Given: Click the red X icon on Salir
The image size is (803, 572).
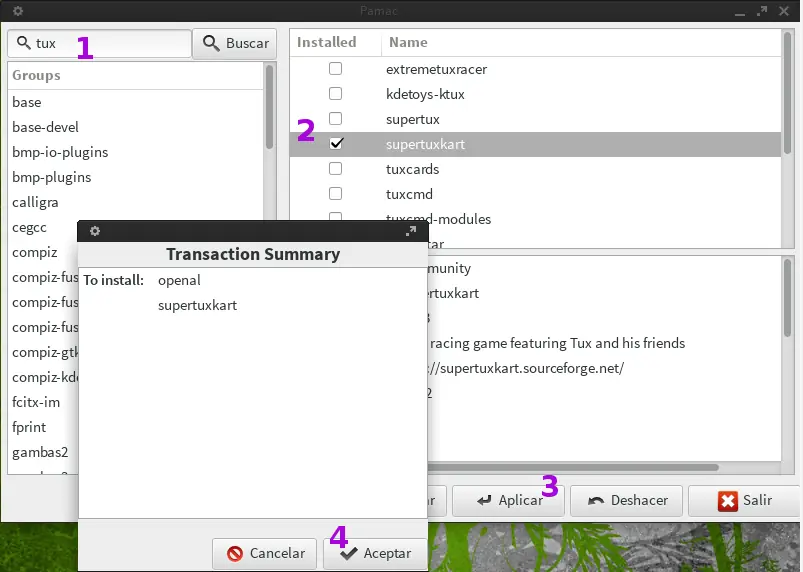Looking at the screenshot, I should (x=728, y=501).
